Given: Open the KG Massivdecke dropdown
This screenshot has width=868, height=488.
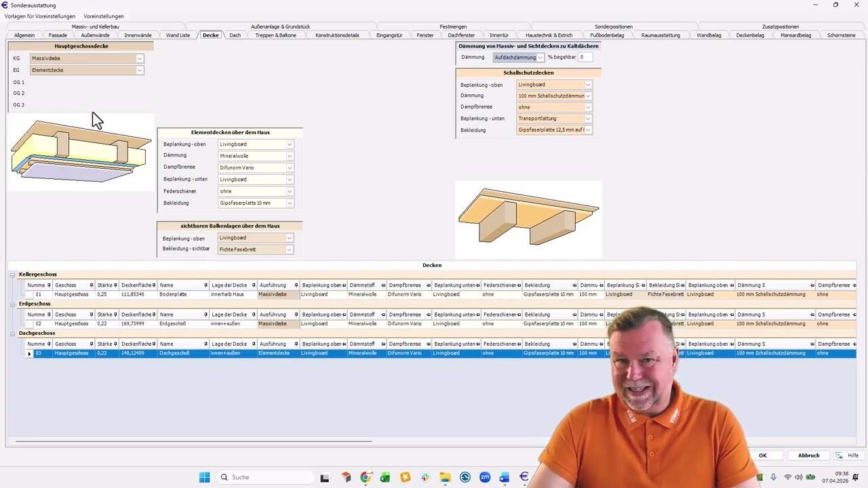Looking at the screenshot, I should (139, 58).
